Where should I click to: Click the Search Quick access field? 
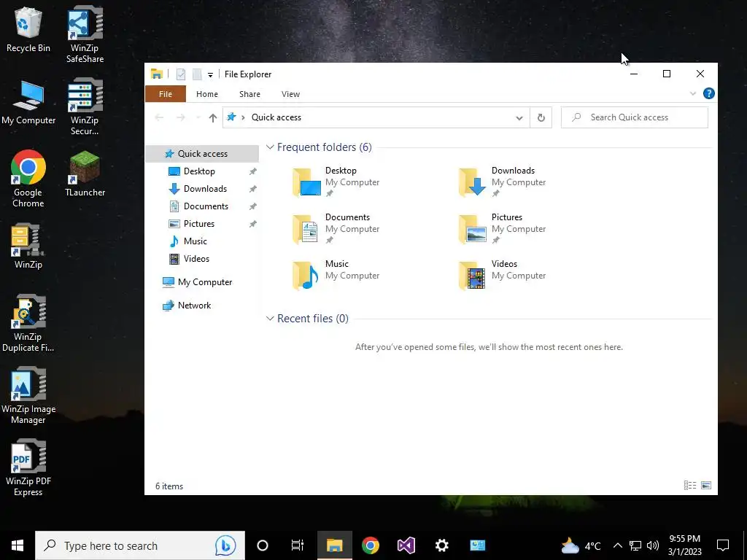coord(635,117)
